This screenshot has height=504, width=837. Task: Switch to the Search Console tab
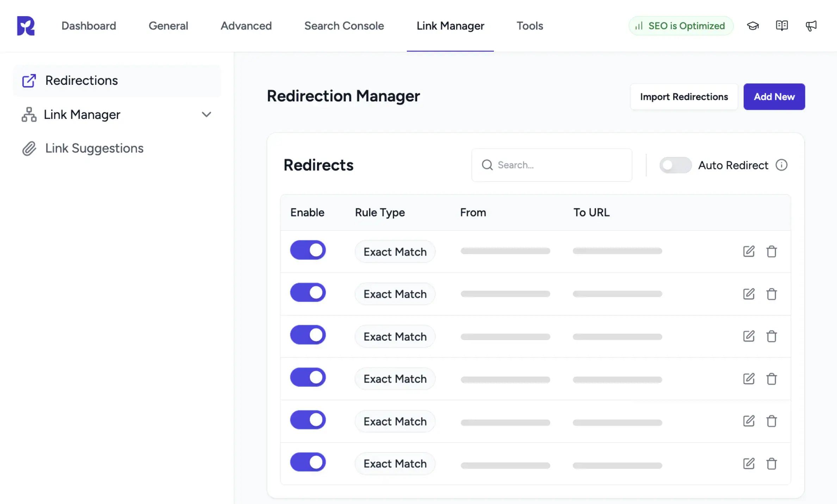click(x=344, y=26)
